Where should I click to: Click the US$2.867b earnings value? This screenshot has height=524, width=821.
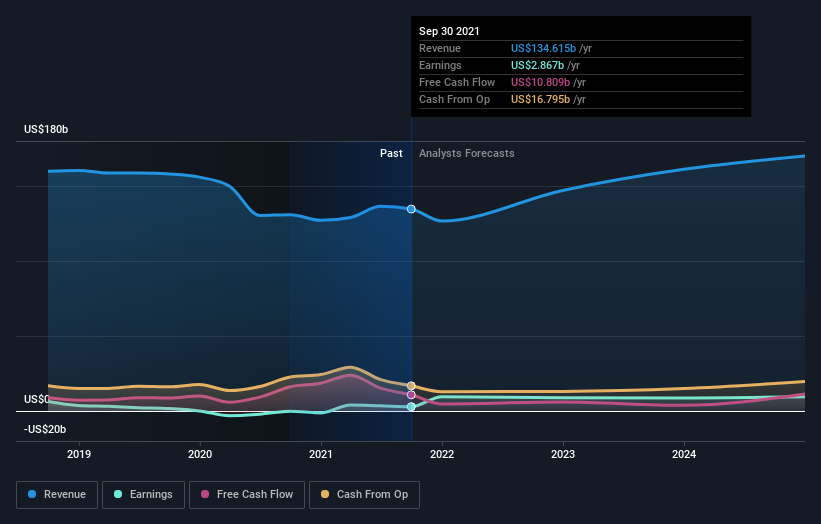click(537, 65)
